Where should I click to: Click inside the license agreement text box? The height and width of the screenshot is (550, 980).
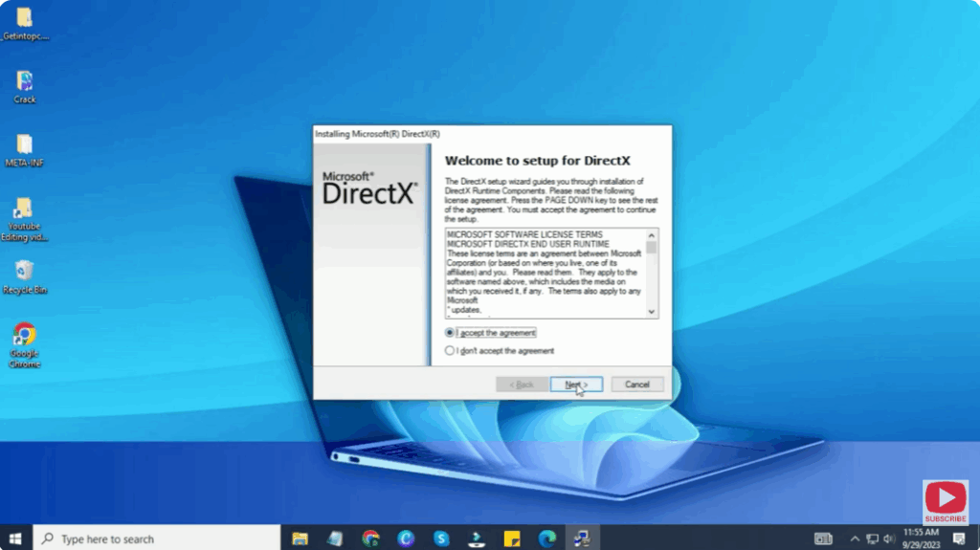[545, 274]
